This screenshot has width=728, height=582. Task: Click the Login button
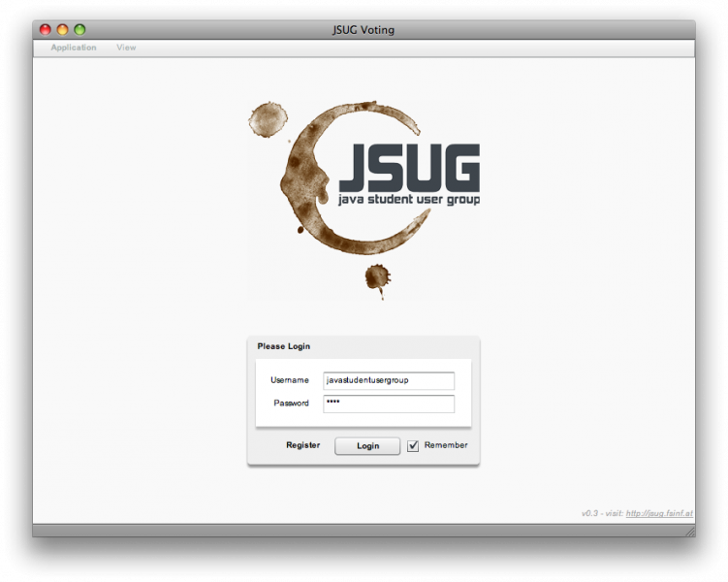pos(367,446)
